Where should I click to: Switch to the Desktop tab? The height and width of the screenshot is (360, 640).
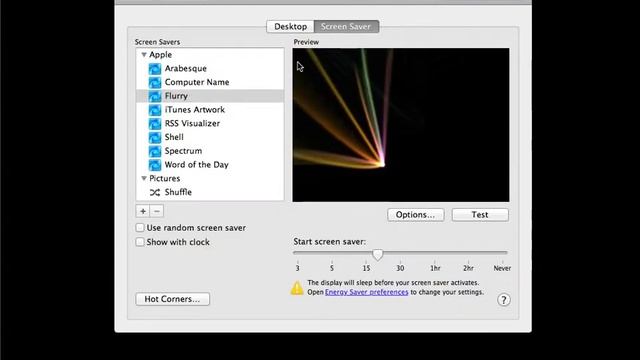point(290,27)
